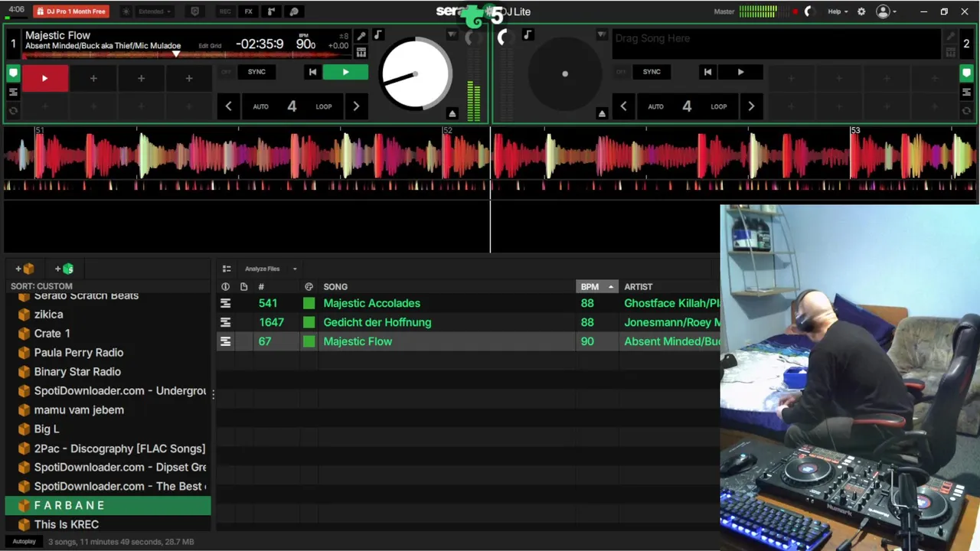Open the settings gear
The image size is (980, 551).
(861, 11)
